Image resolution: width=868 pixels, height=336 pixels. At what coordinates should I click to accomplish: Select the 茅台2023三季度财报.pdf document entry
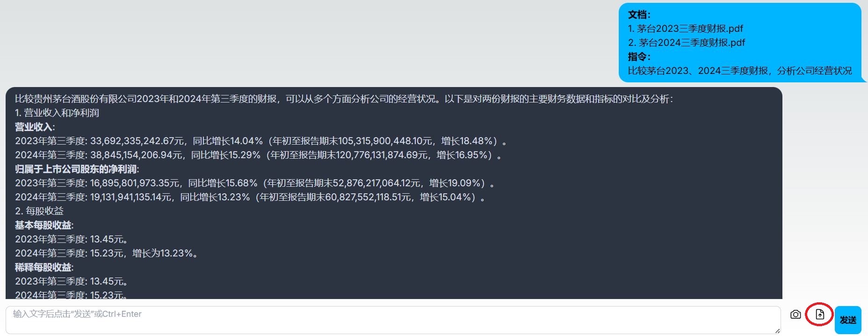click(x=685, y=29)
